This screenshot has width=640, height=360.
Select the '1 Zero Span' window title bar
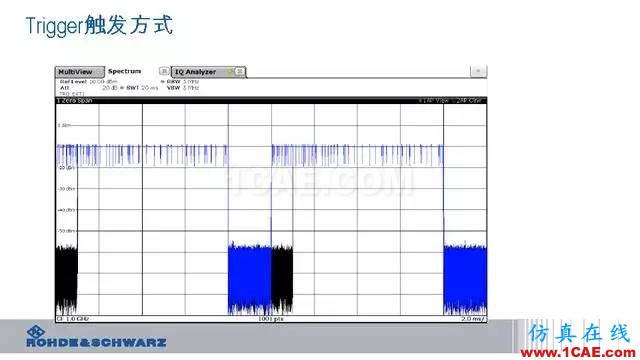tap(271, 100)
